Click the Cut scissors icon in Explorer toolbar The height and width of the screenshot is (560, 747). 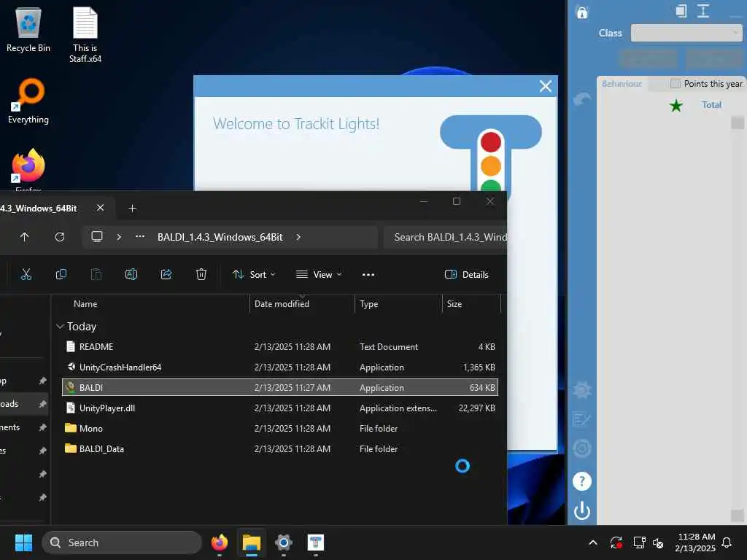click(x=26, y=274)
